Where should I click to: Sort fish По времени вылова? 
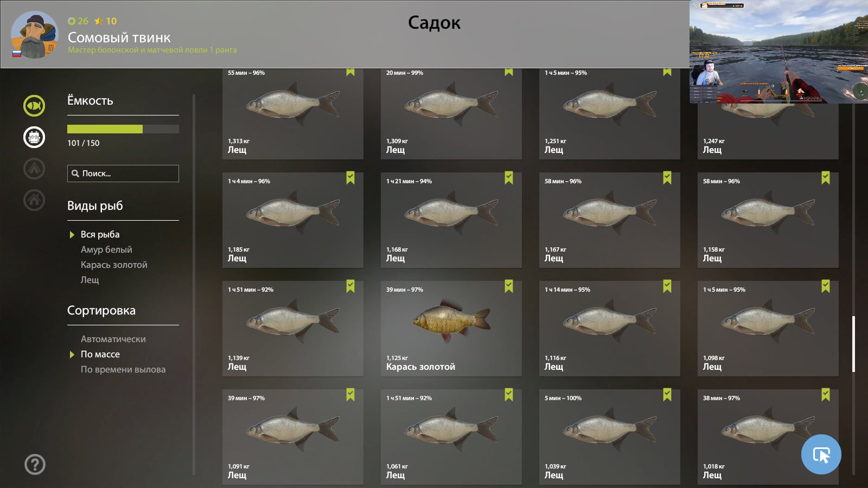pyautogui.click(x=123, y=369)
